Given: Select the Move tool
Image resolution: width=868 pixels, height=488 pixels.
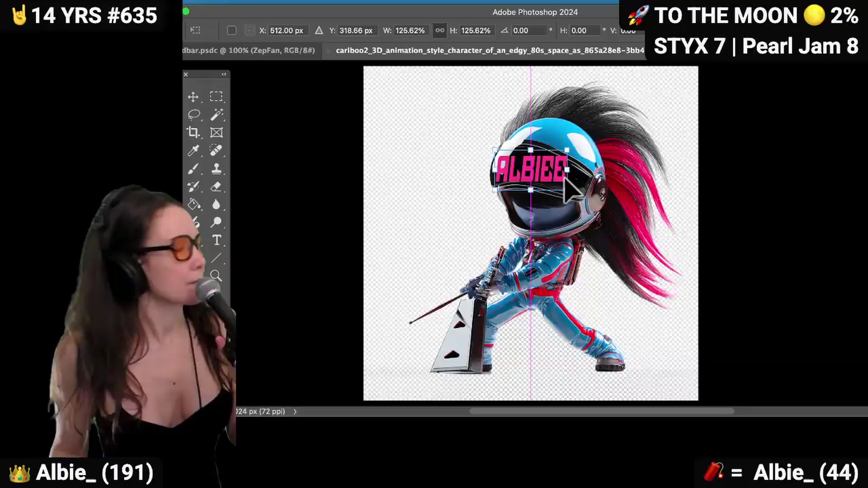Looking at the screenshot, I should 193,97.
